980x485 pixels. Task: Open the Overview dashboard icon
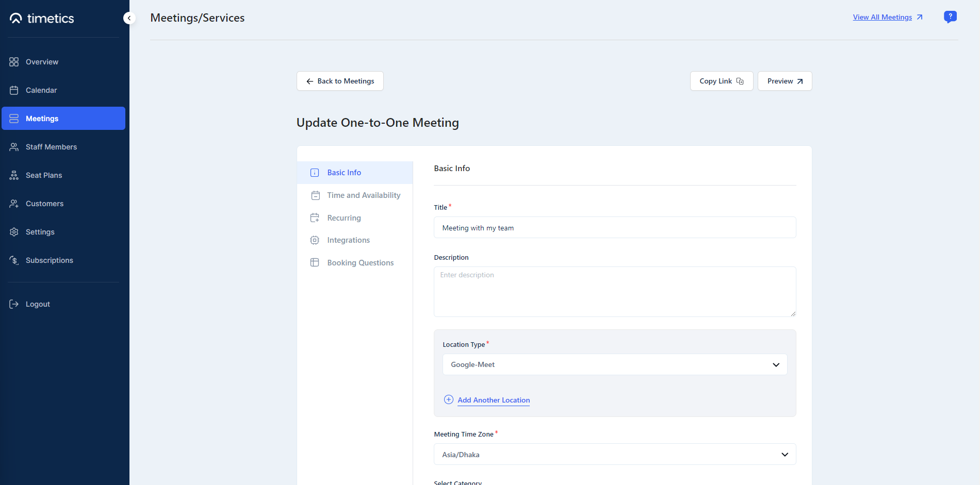tap(14, 61)
